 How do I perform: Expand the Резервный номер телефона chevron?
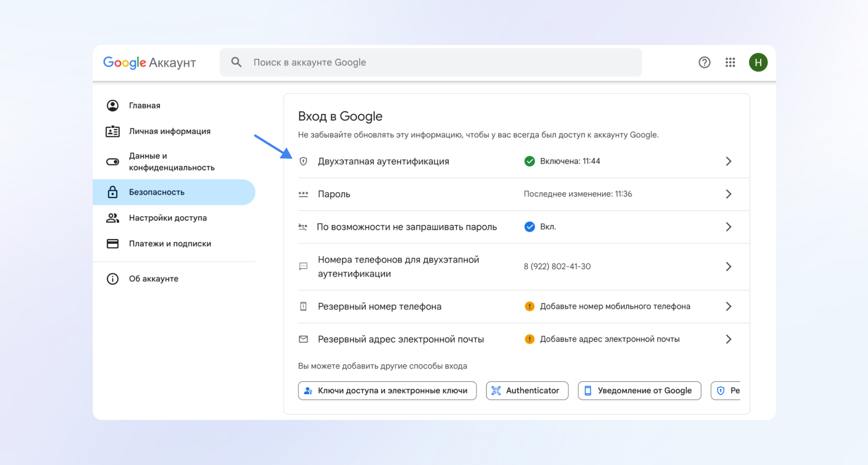pyautogui.click(x=728, y=307)
